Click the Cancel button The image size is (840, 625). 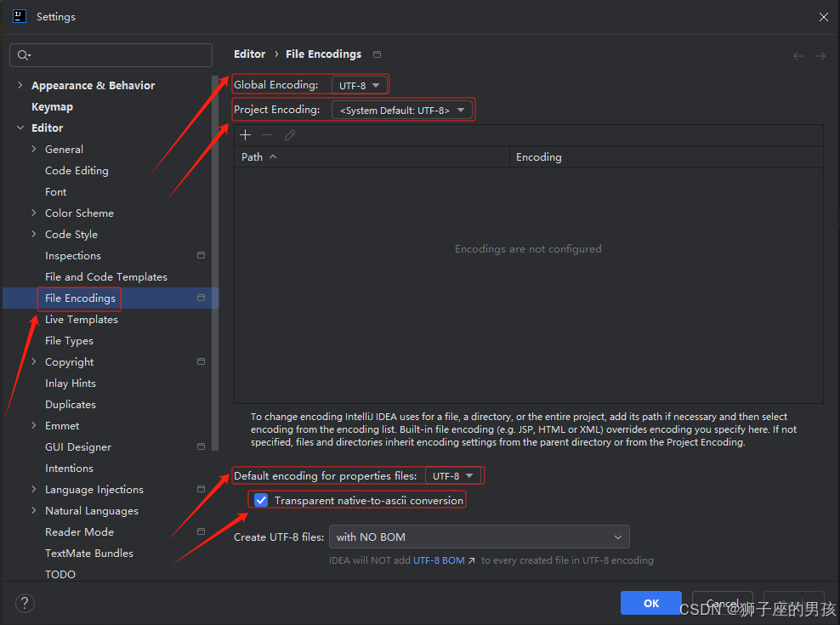click(x=722, y=603)
